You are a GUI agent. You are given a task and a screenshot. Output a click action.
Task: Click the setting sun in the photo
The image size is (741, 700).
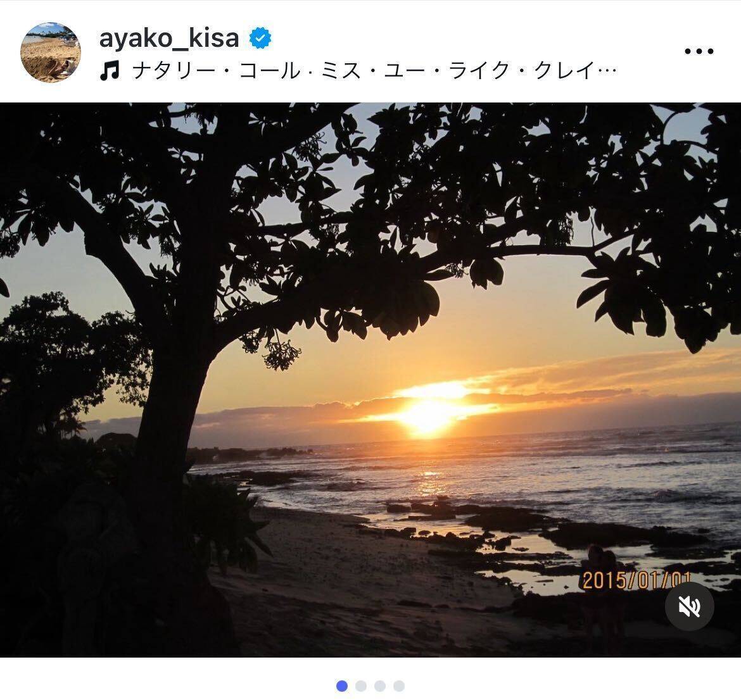point(427,416)
